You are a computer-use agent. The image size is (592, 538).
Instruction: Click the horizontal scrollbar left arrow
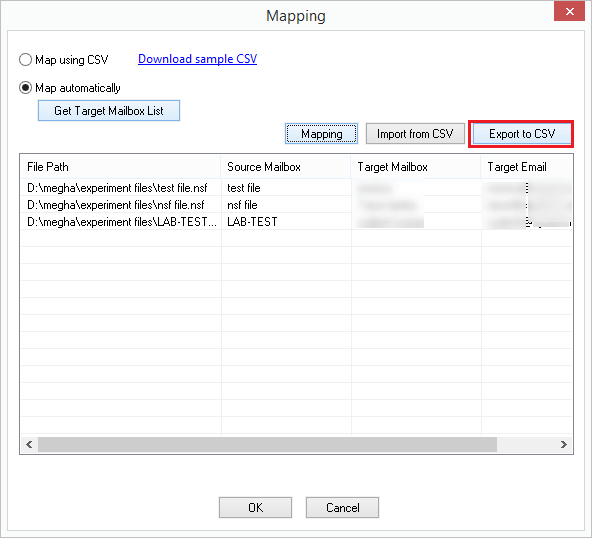pyautogui.click(x=29, y=444)
